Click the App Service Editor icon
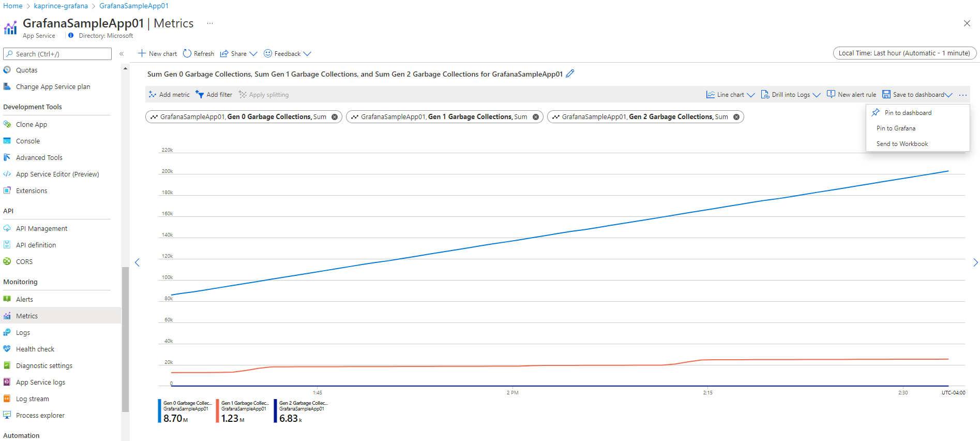Screen dimensions: 980x441 [x=7, y=174]
